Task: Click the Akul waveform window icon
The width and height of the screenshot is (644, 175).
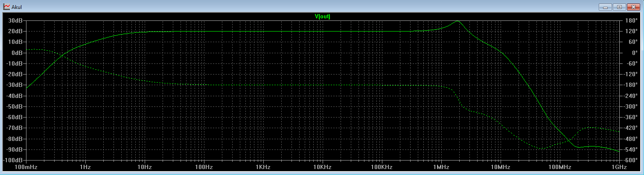Action: pos(7,7)
